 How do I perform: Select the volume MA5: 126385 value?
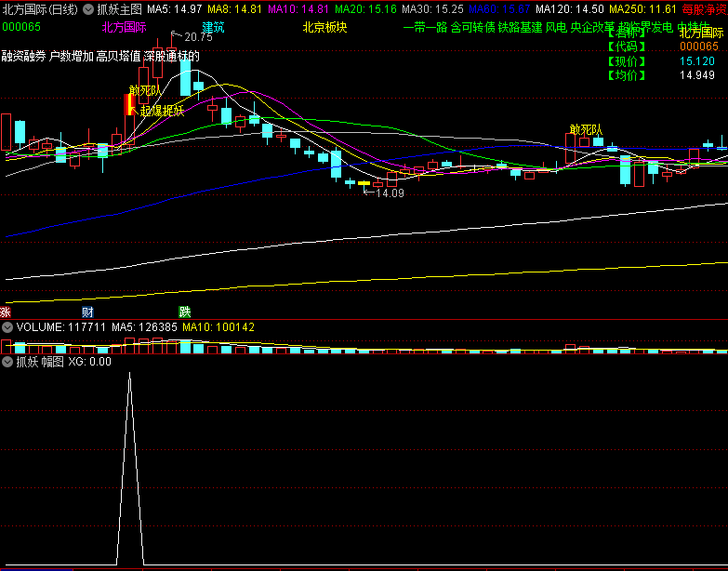click(x=144, y=327)
